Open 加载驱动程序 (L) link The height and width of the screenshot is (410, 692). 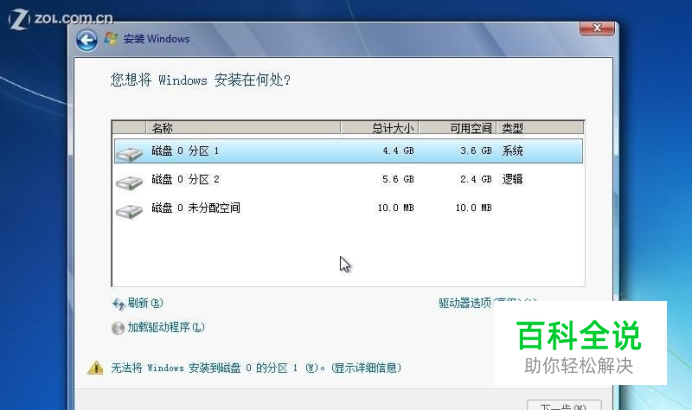click(x=166, y=327)
